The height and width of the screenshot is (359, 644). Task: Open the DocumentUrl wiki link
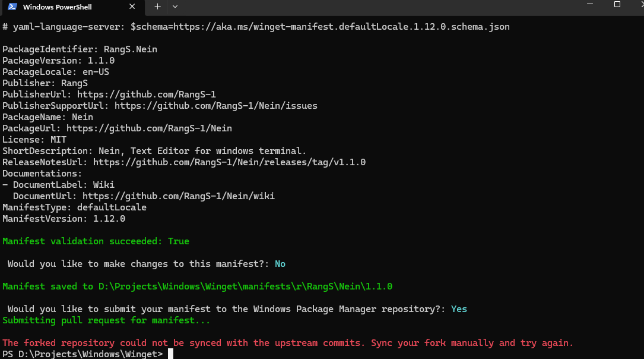coord(179,196)
